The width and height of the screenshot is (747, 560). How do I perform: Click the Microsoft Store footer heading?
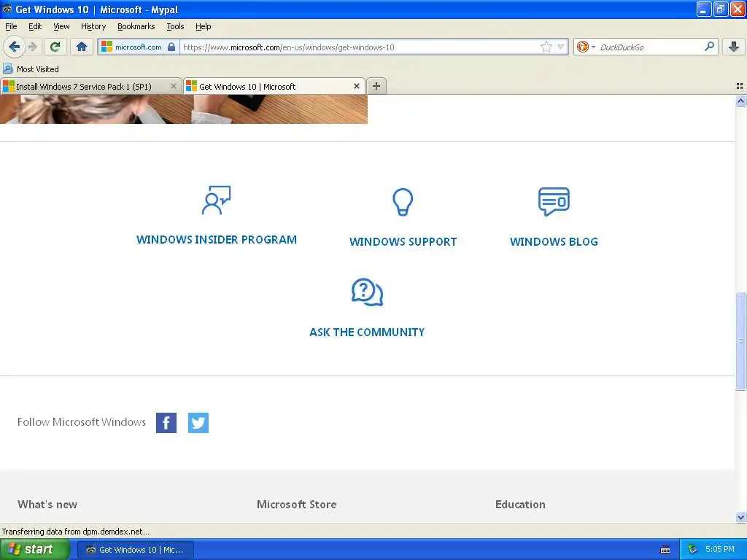pos(296,505)
